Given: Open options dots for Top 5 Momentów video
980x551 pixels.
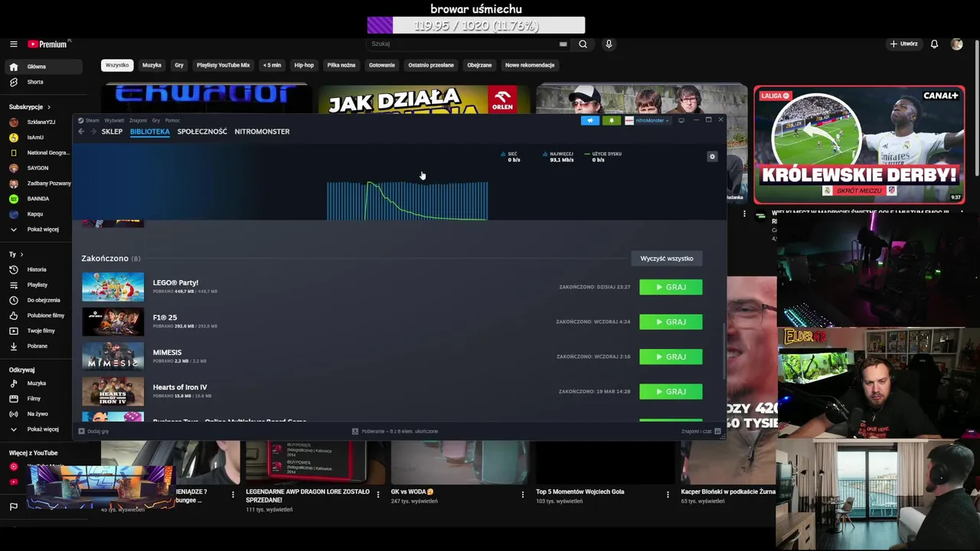Looking at the screenshot, I should pyautogui.click(x=668, y=494).
